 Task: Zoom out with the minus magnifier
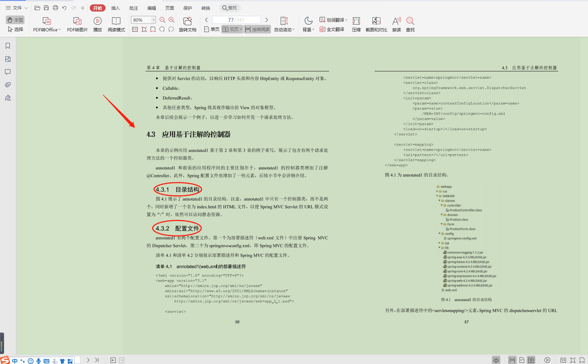pyautogui.click(x=162, y=20)
